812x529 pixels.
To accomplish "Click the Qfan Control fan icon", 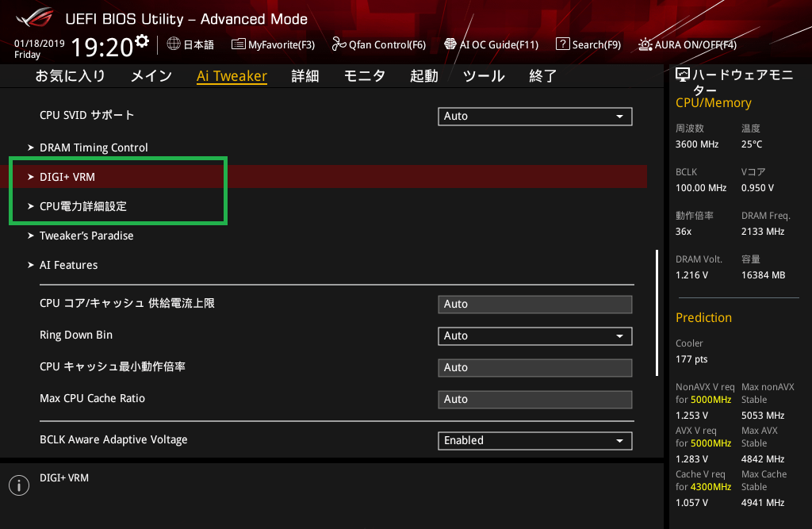I will point(339,44).
